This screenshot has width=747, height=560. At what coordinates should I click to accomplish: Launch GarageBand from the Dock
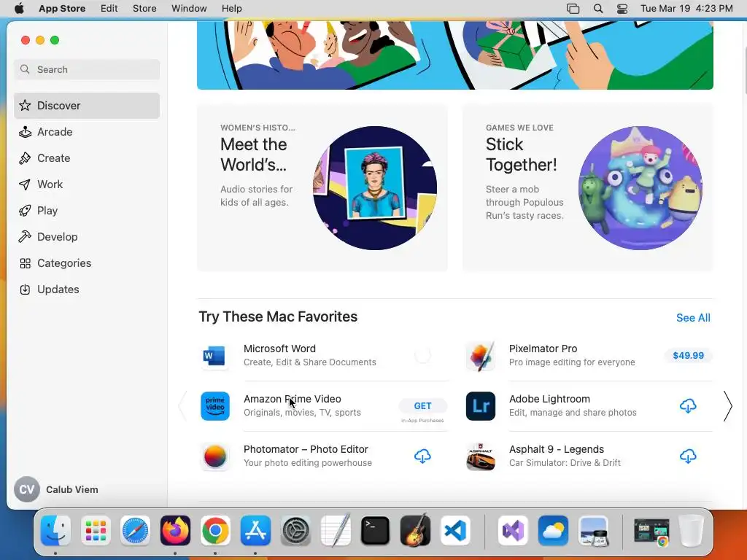point(415,531)
